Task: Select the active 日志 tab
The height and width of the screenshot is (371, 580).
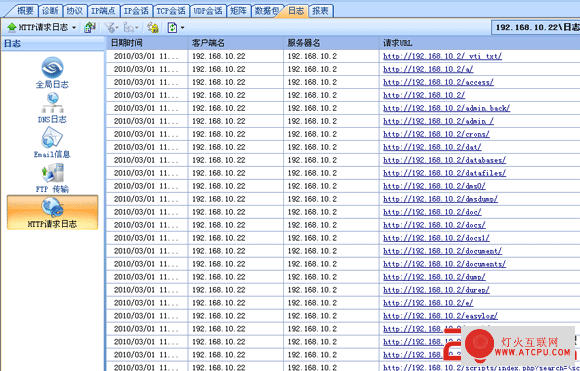Action: coord(296,11)
